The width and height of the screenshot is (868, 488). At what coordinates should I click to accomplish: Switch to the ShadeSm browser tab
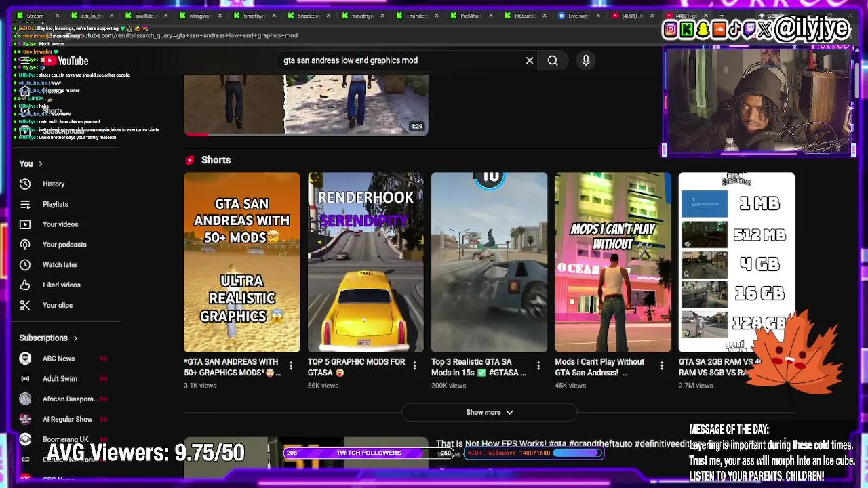309,16
